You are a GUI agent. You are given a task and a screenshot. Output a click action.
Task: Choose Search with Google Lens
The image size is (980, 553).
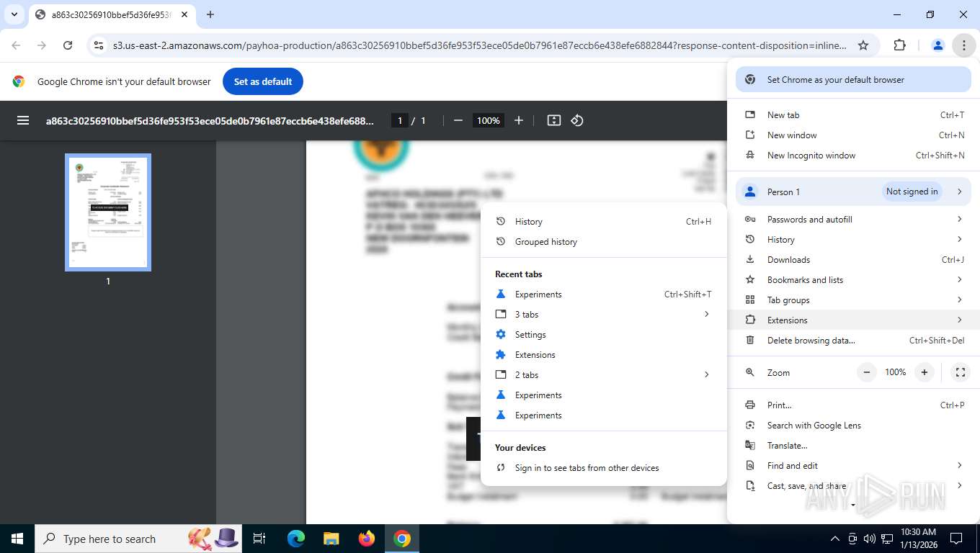click(x=853, y=426)
